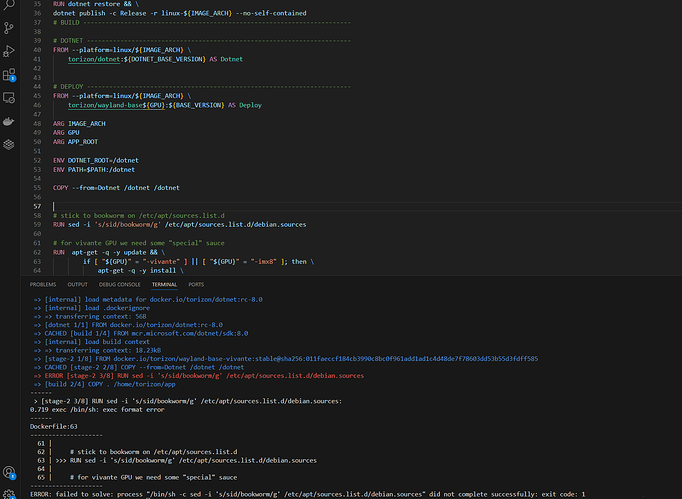Click the "# BUILD" comment line
Viewport: 682px width, 499px height.
202,23
